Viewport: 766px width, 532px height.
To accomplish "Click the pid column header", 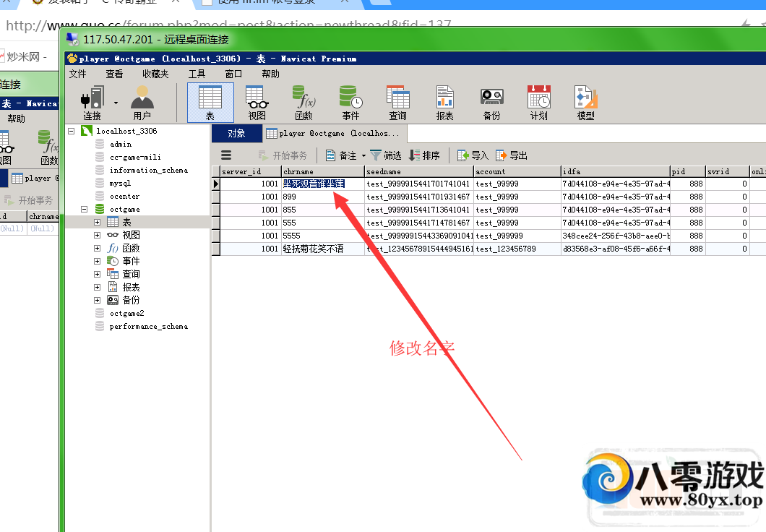I will tap(688, 171).
